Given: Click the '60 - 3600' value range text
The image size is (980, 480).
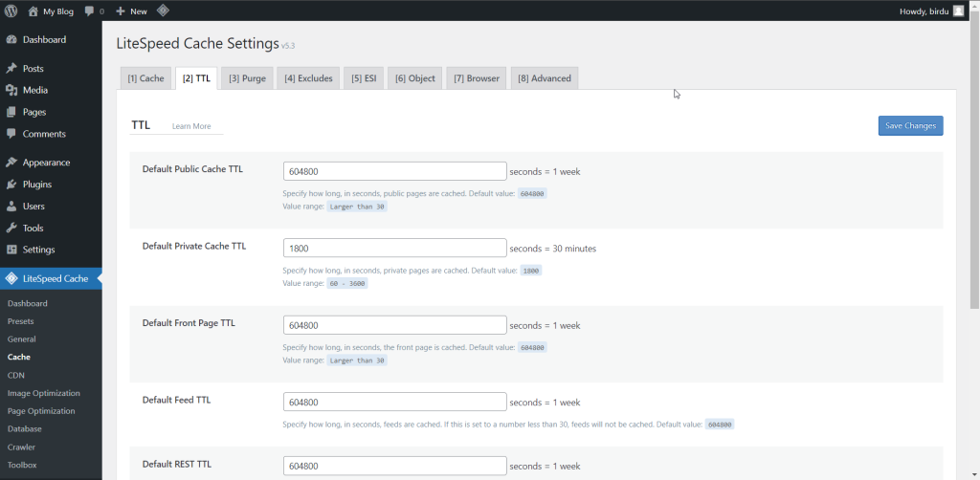Looking at the screenshot, I should click(x=346, y=283).
